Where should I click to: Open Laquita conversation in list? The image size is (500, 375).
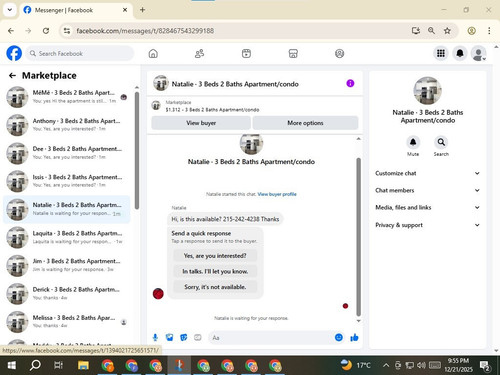(x=67, y=237)
